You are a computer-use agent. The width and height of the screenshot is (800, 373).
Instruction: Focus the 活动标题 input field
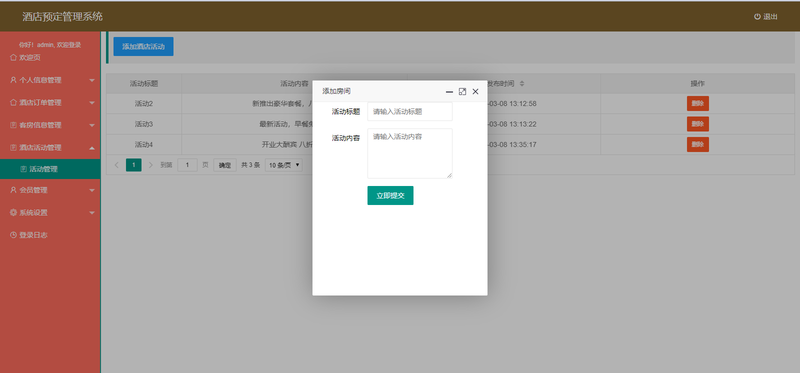point(410,111)
